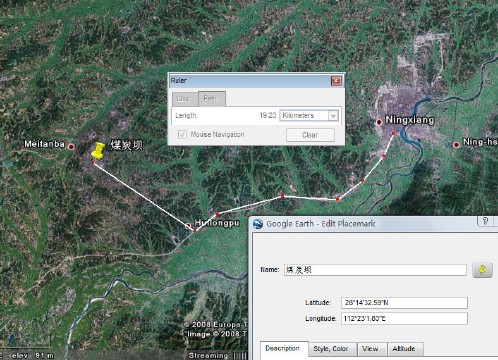Click the Latitude input field
The image size is (498, 360).
[404, 303]
